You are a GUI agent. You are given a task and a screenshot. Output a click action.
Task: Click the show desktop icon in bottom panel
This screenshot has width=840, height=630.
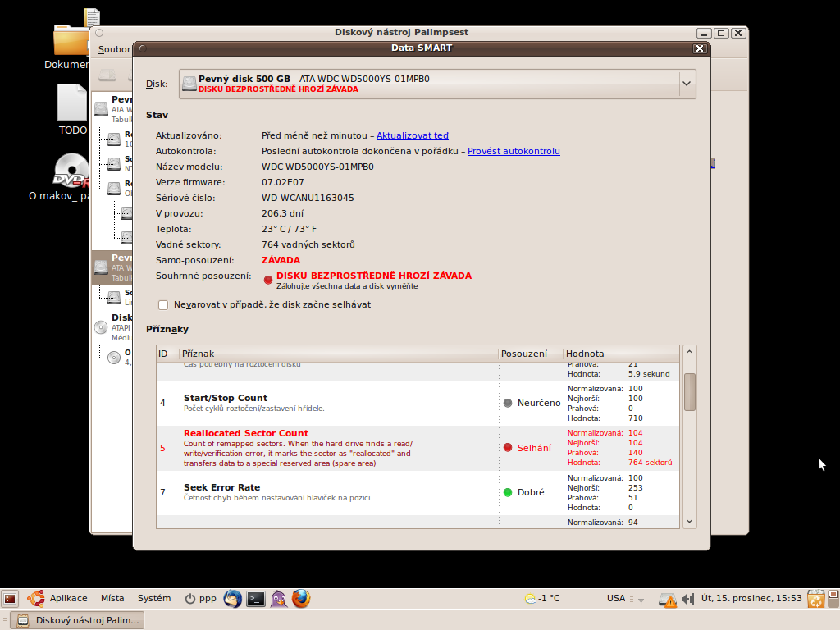pyautogui.click(x=10, y=598)
